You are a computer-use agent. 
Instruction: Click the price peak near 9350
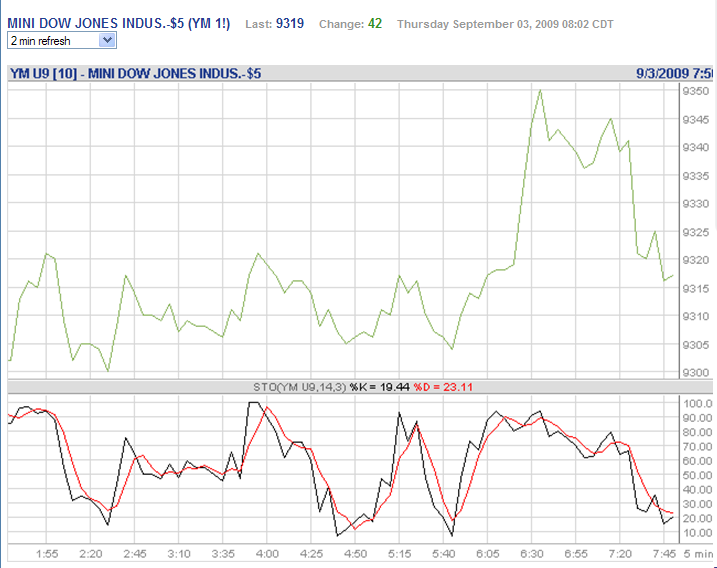pyautogui.click(x=540, y=90)
